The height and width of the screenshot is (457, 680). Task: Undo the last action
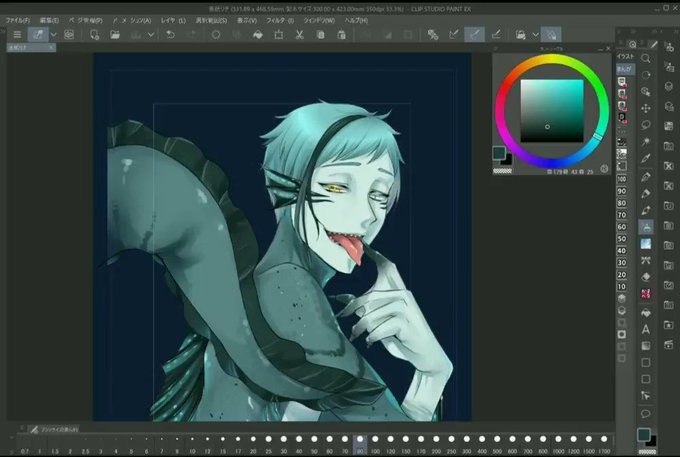pyautogui.click(x=170, y=35)
